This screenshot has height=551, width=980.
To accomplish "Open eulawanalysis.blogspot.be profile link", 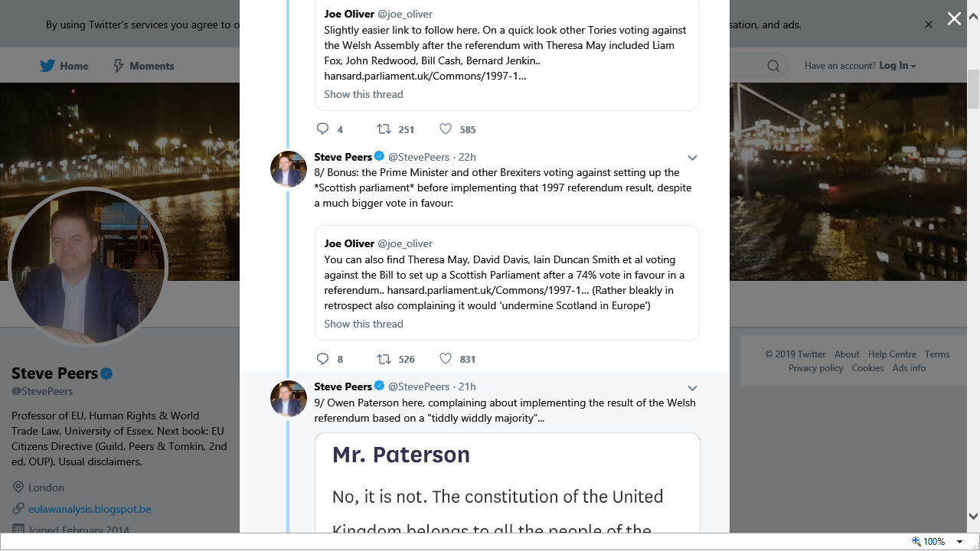I will point(90,509).
